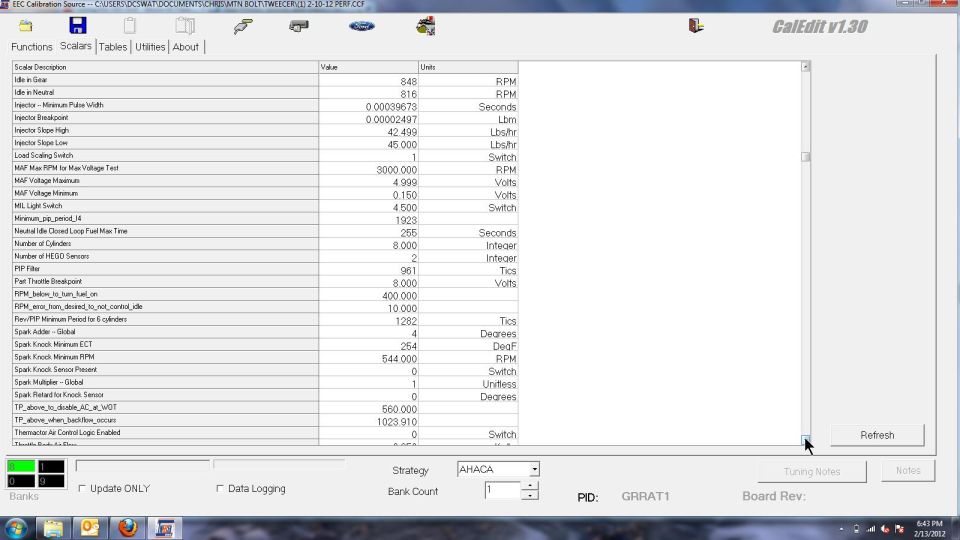Open the About tab
960x540 pixels.
[x=186, y=47]
